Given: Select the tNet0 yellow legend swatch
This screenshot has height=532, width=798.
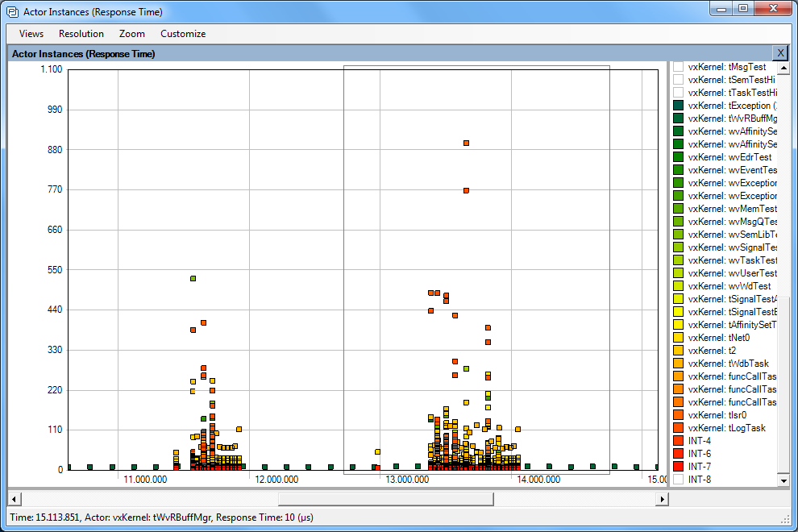Looking at the screenshot, I should pos(679,338).
